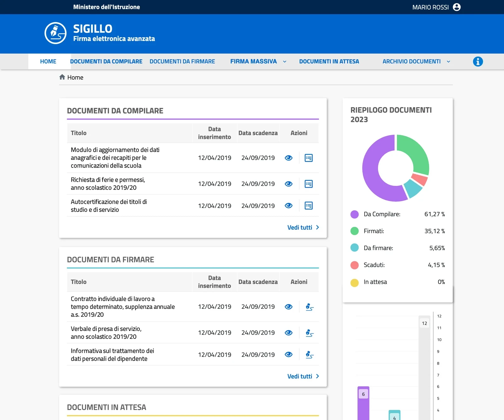504x420 pixels.
Task: Click purple Da Compilare legend swatch
Action: pos(355,215)
